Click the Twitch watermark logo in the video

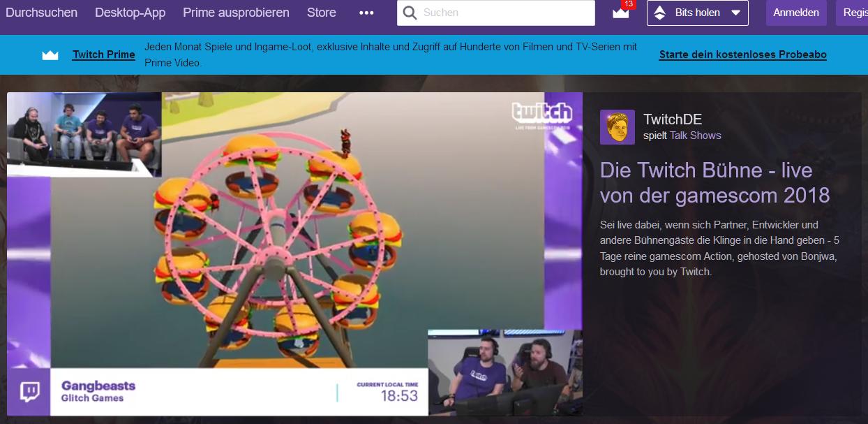click(x=541, y=114)
